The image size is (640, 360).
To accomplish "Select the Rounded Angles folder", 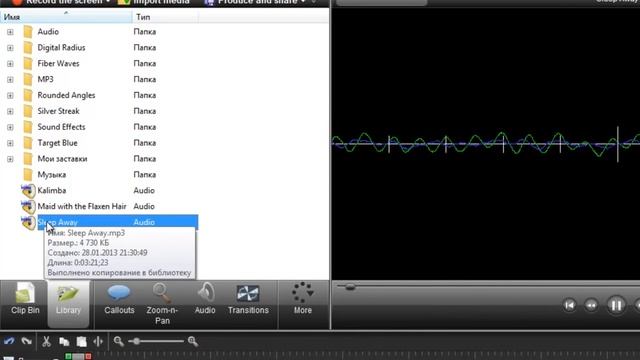I will [66, 96].
